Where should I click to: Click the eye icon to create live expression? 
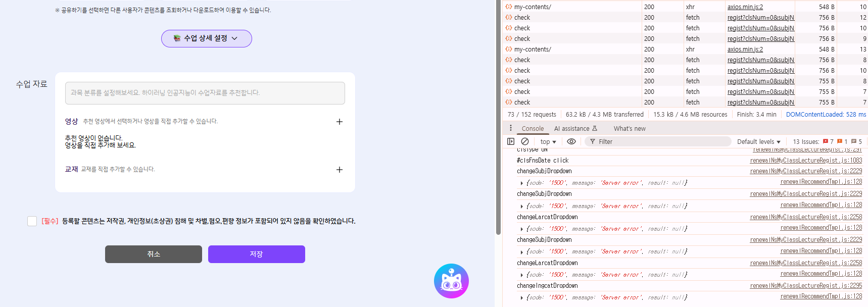pyautogui.click(x=571, y=142)
